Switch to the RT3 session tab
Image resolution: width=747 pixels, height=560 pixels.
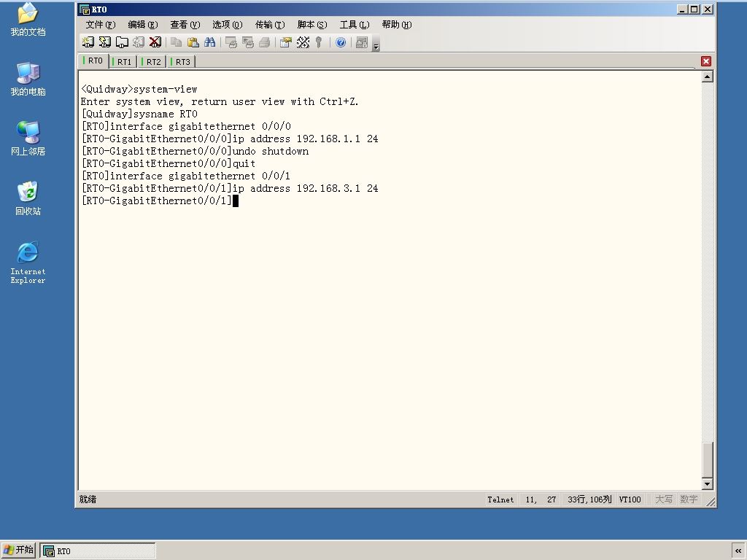coord(181,62)
